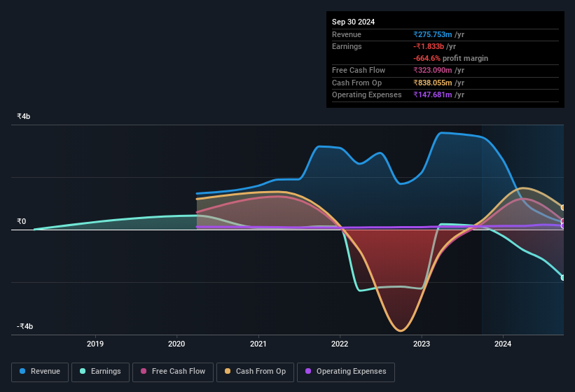Click the -₹1.833b earnings value

pyautogui.click(x=429, y=46)
